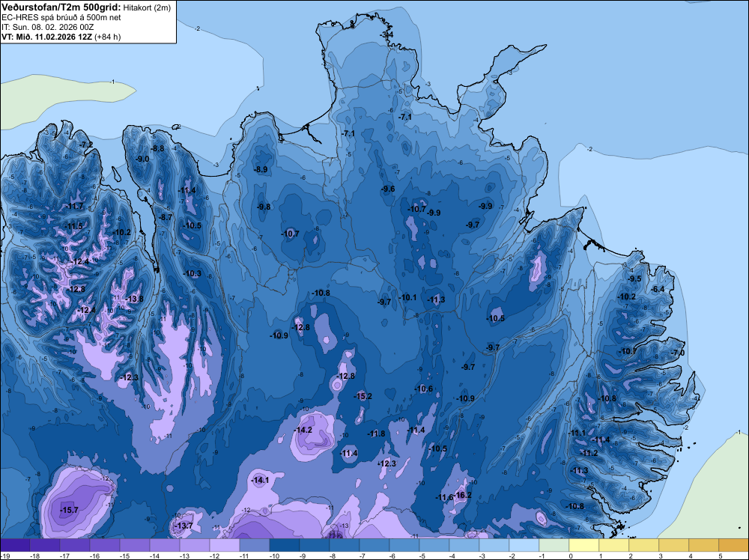749x560 pixels.
Task: Click the -8 legend color swatch
Action: [345, 545]
